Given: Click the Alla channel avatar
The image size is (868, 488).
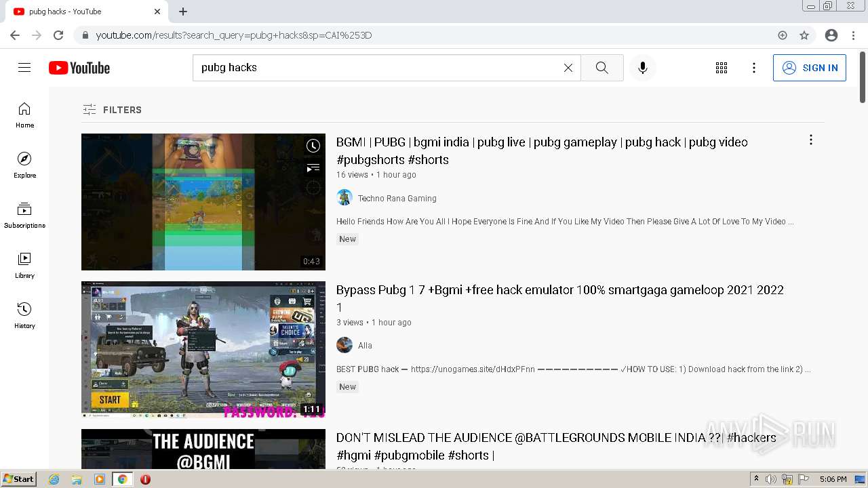Looking at the screenshot, I should point(344,345).
